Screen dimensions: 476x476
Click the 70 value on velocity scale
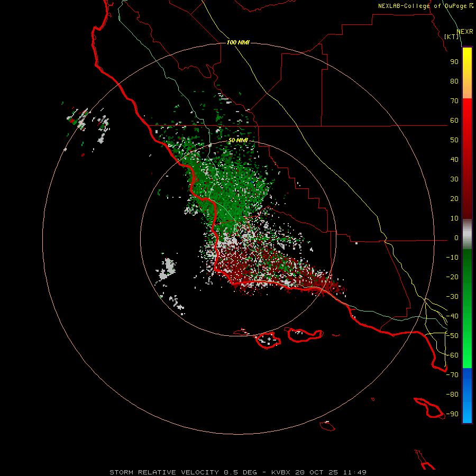[454, 101]
